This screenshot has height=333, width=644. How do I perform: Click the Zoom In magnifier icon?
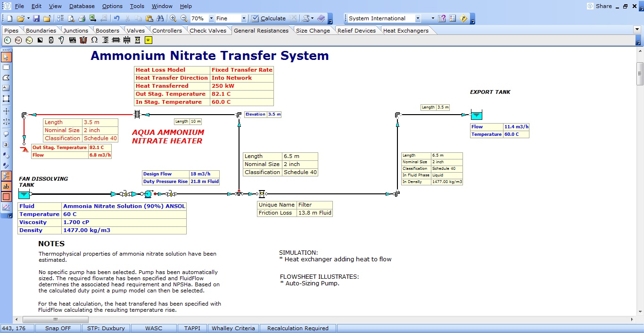(x=173, y=18)
